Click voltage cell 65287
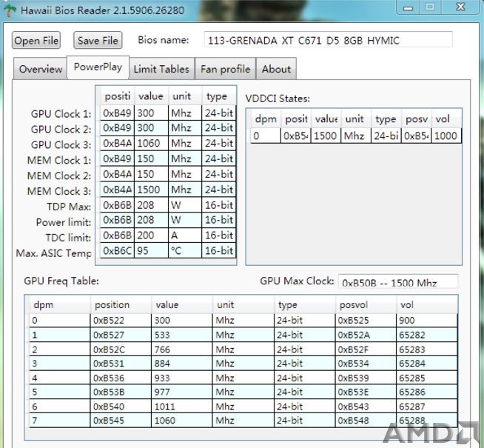Screen dimensions: 484x448 (x=426, y=407)
